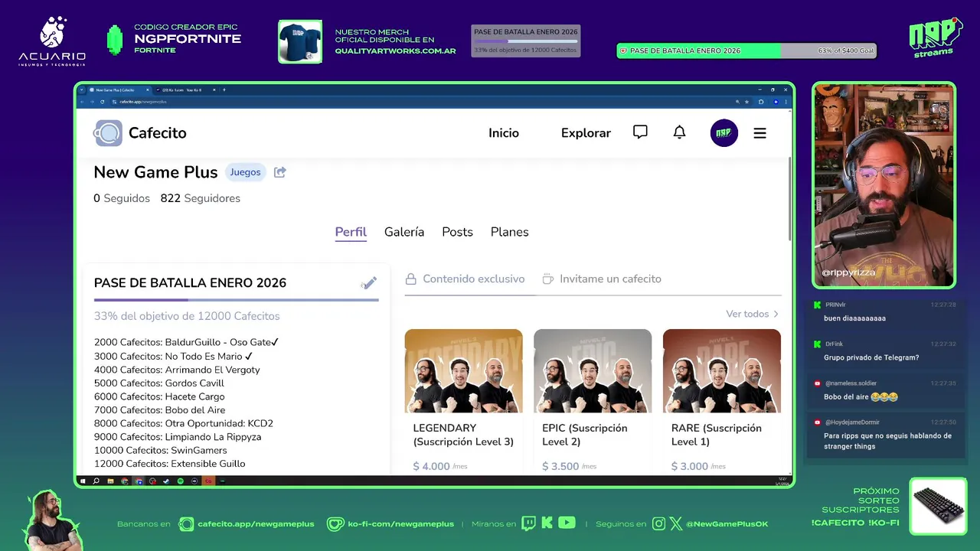This screenshot has height=551, width=980.
Task: Go to Inicio in the header
Action: point(504,133)
